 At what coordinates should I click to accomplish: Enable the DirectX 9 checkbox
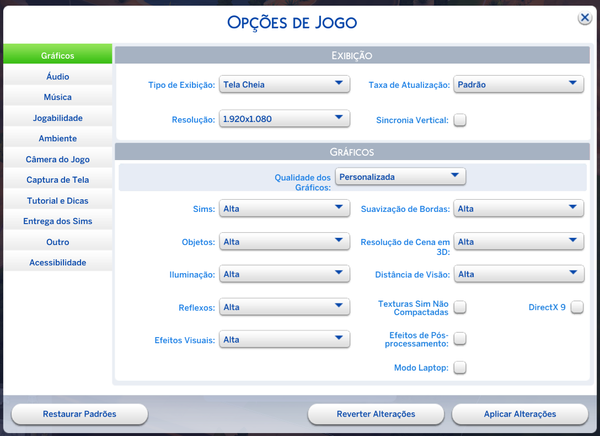[577, 307]
